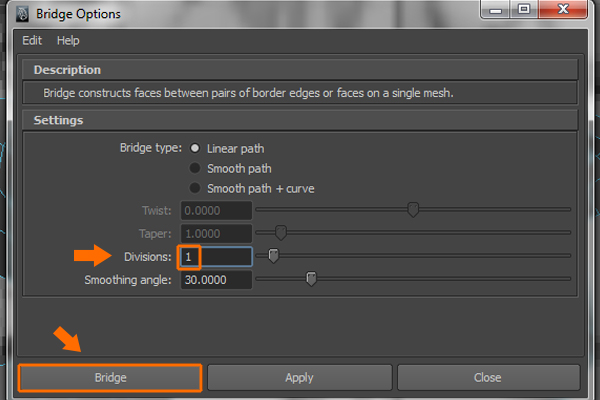Click the Divisions slider handle
600x400 pixels.
coord(273,256)
